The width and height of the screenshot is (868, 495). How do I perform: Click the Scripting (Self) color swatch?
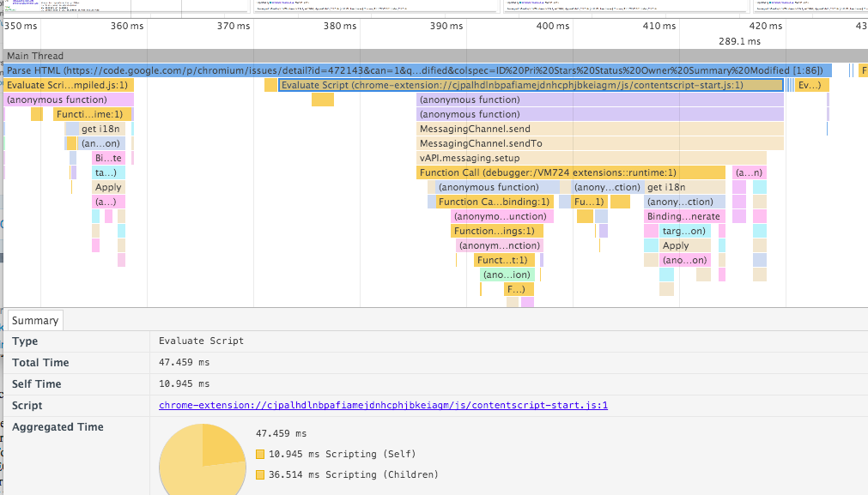(260, 454)
